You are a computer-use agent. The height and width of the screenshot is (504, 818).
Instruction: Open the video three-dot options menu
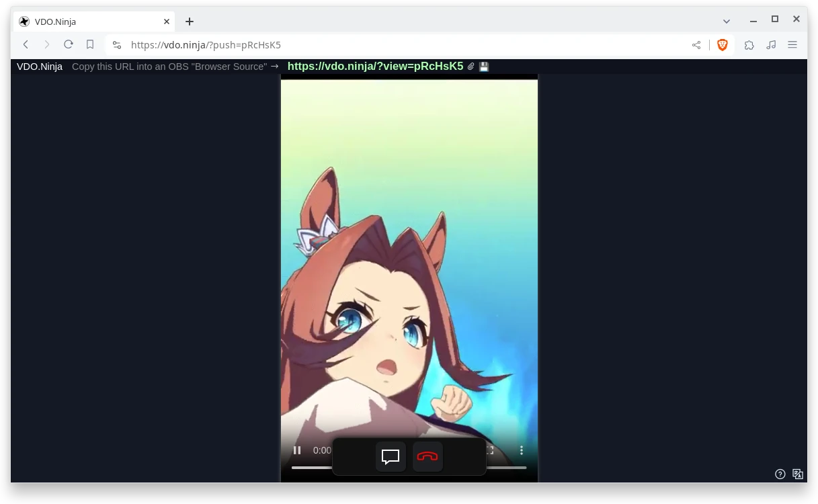pos(521,450)
